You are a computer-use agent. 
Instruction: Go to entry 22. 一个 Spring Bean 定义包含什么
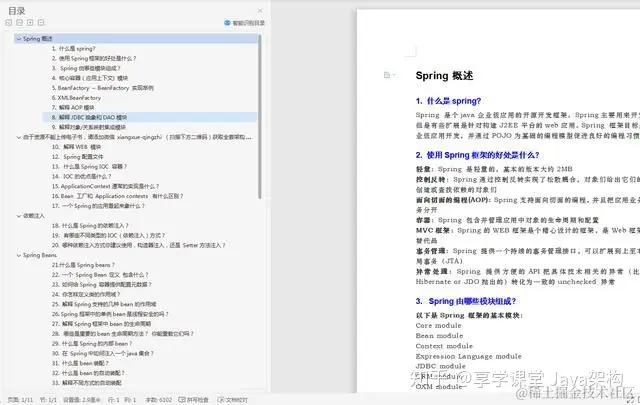coord(100,275)
